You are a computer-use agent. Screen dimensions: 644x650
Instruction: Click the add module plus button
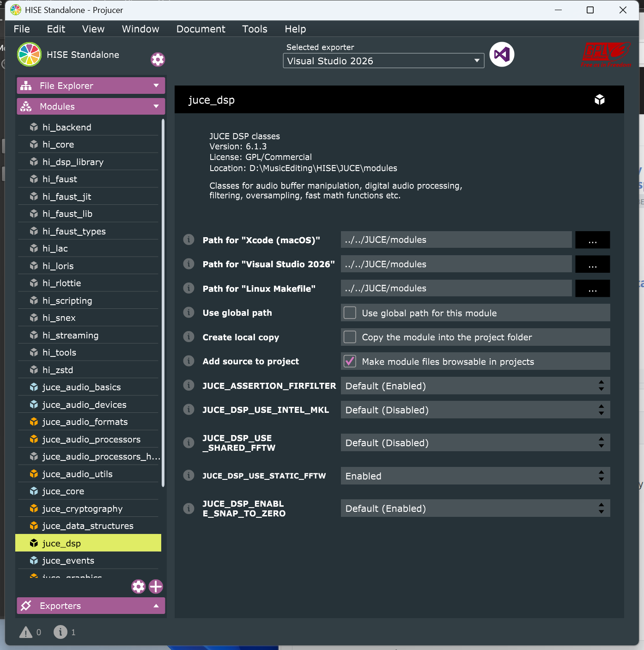coord(156,586)
